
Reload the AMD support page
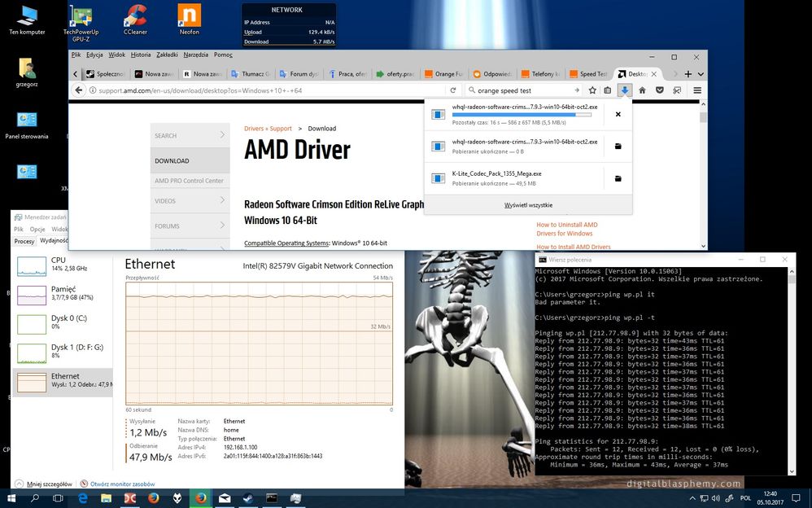[455, 90]
